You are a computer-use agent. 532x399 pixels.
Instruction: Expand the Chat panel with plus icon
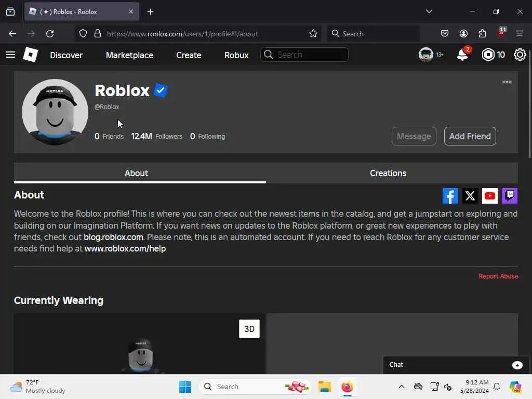pyautogui.click(x=517, y=365)
